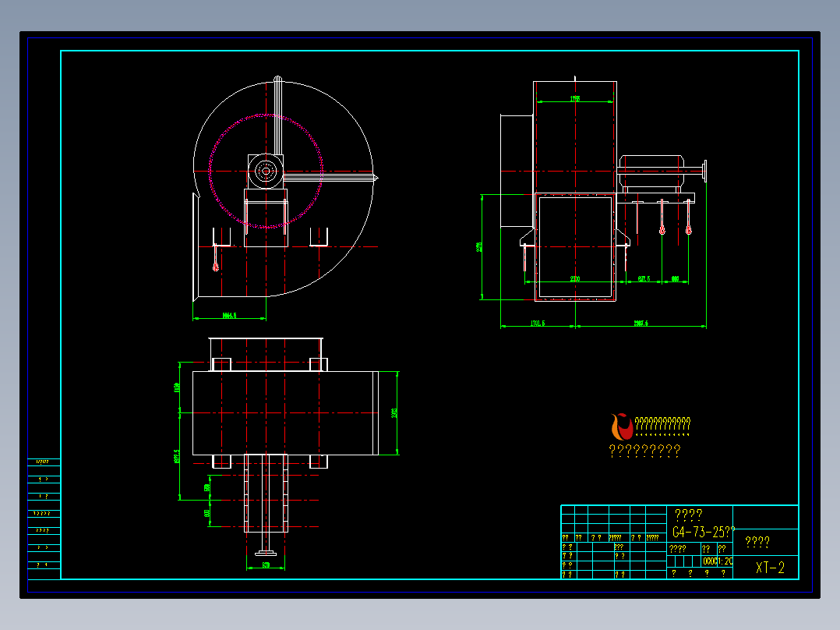Image resolution: width=840 pixels, height=630 pixels.
Task: Pick the 2300 dimension in side view
Action: point(575,279)
